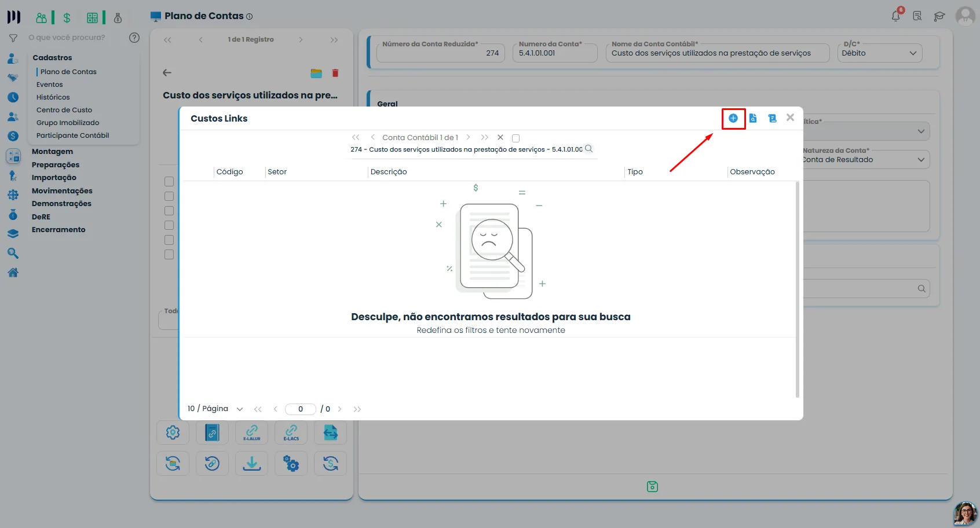Open the user profile avatar
The image size is (980, 528).
pos(965,16)
